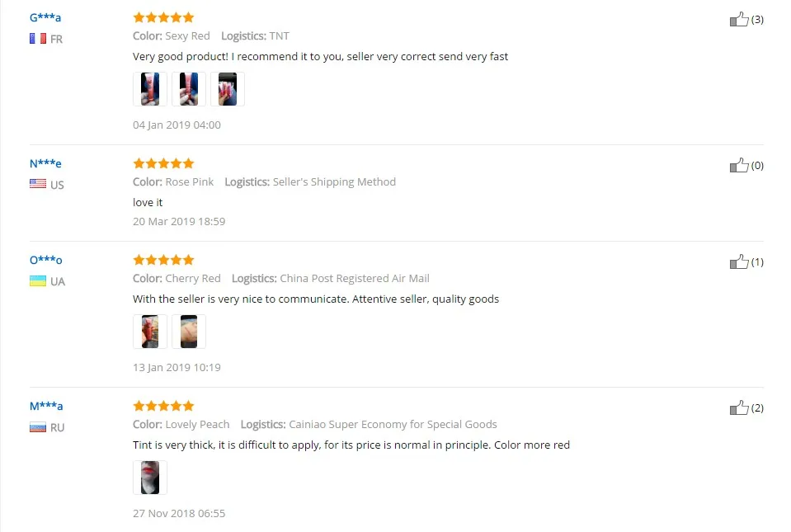The width and height of the screenshot is (791, 532).
Task: Like G***a's review with thumbs-up icon
Action: click(739, 20)
